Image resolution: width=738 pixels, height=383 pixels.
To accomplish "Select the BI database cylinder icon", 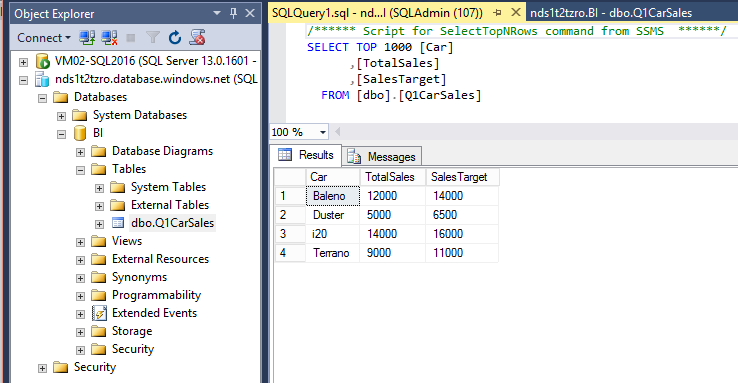I will click(80, 133).
